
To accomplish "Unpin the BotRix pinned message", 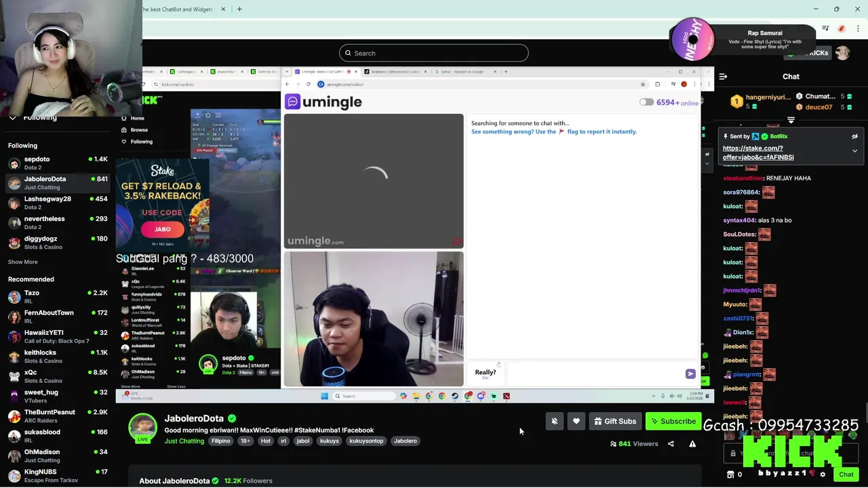I will tap(854, 136).
